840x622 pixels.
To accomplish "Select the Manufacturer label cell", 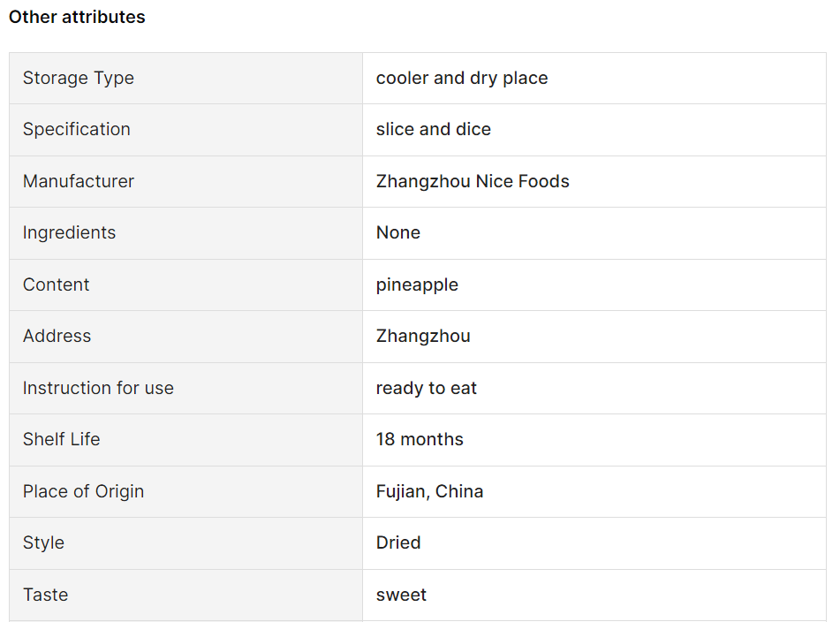I will (185, 182).
